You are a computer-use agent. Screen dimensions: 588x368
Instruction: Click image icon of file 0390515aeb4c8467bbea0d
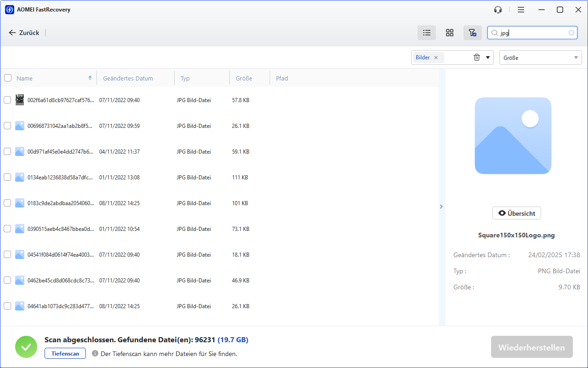point(20,229)
